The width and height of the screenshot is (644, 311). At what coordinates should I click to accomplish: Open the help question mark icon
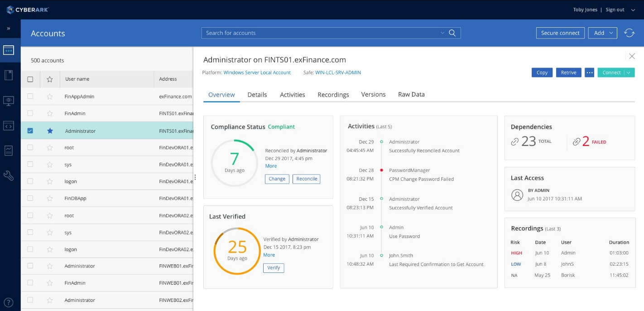click(9, 302)
